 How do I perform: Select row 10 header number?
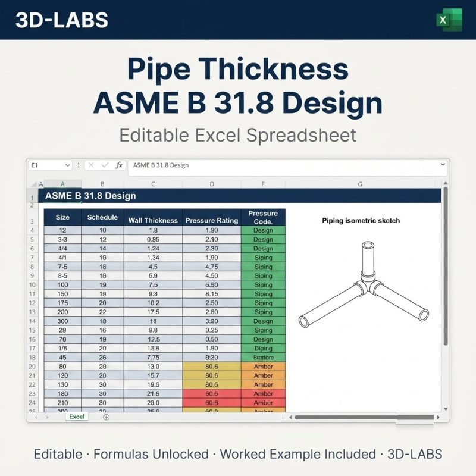32,285
